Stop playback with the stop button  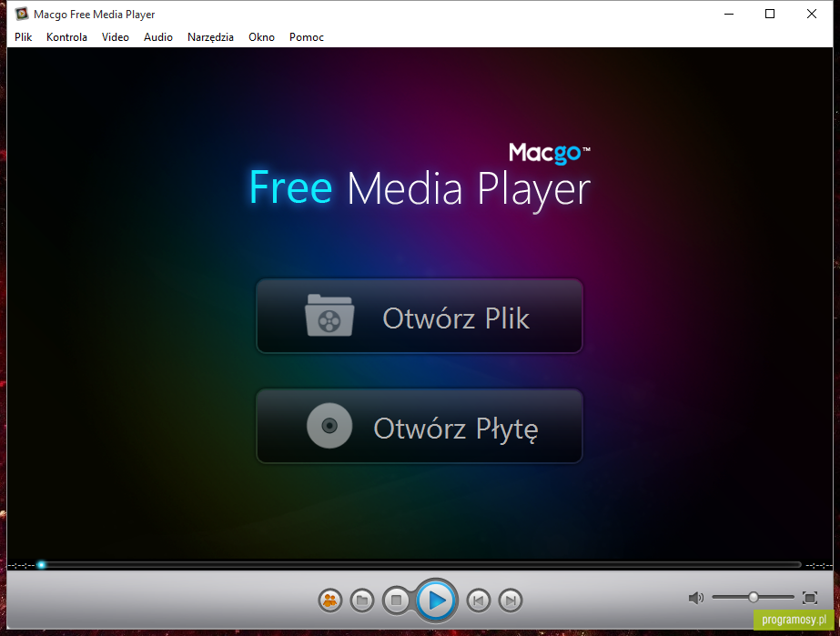coord(397,601)
